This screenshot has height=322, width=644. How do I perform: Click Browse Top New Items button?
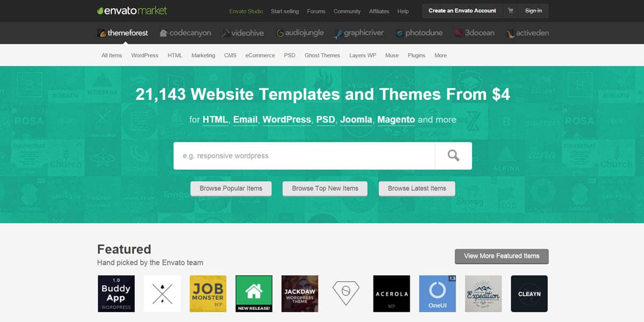click(325, 188)
